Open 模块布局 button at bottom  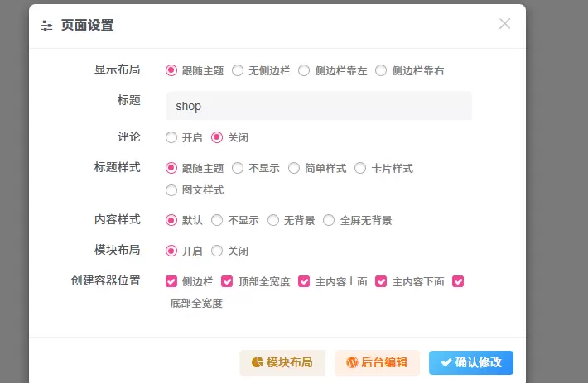[282, 362]
